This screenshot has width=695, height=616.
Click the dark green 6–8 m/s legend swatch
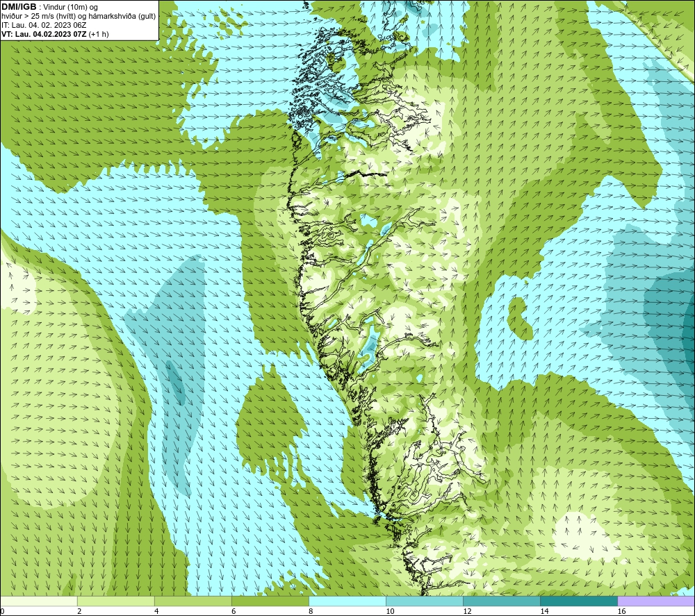tap(270, 601)
